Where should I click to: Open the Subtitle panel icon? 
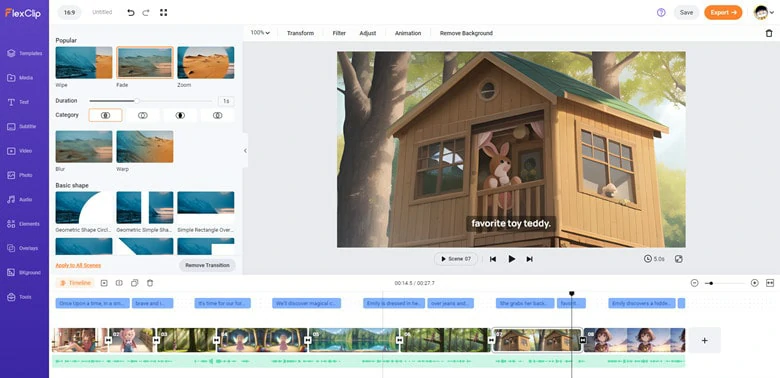tap(11, 126)
